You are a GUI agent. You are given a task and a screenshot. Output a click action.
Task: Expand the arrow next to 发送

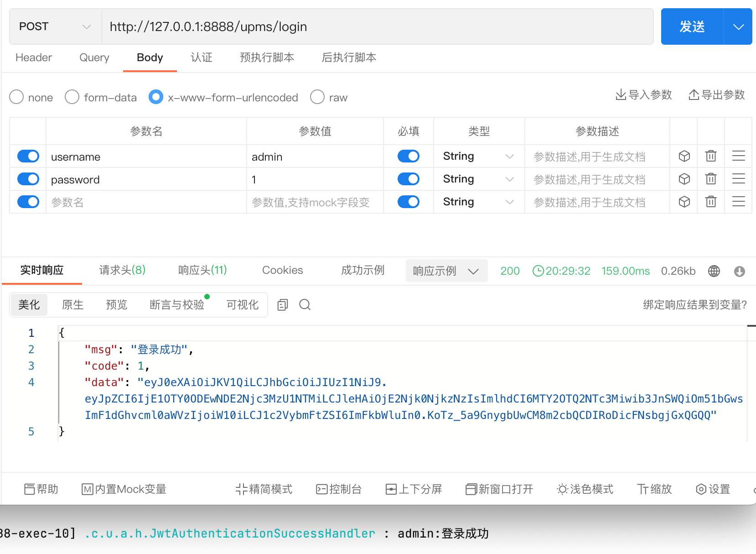(738, 26)
